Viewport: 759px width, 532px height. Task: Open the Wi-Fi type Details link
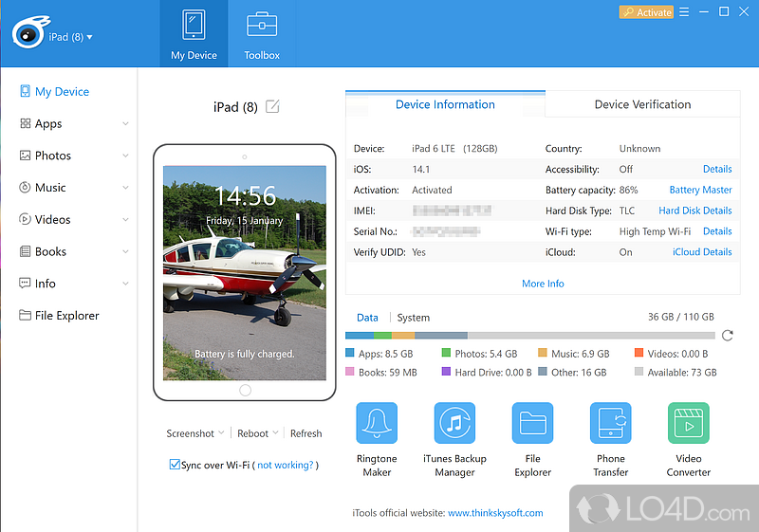pos(717,231)
